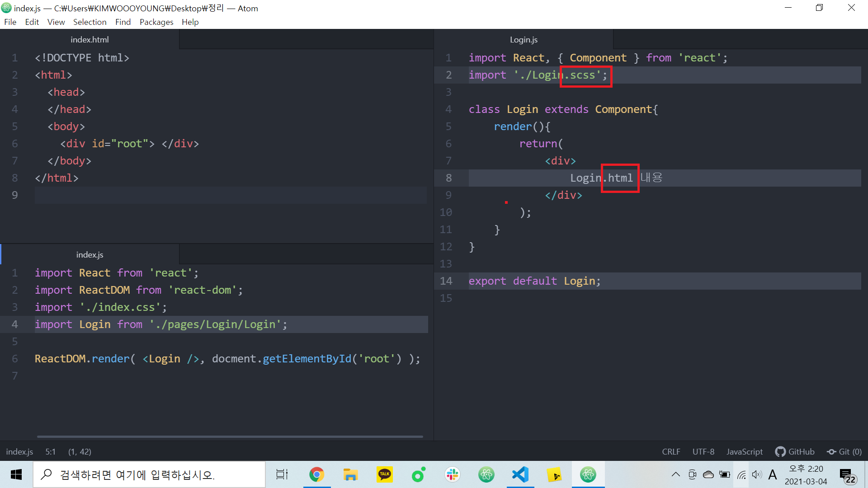Open the GitHub panel from status bar
This screenshot has width=868, height=488.
(795, 451)
